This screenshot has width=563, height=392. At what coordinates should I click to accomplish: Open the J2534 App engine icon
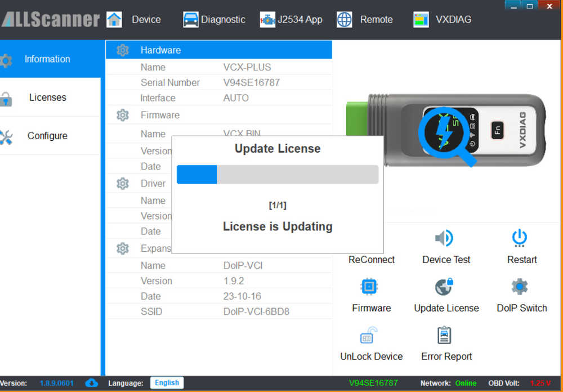(267, 19)
